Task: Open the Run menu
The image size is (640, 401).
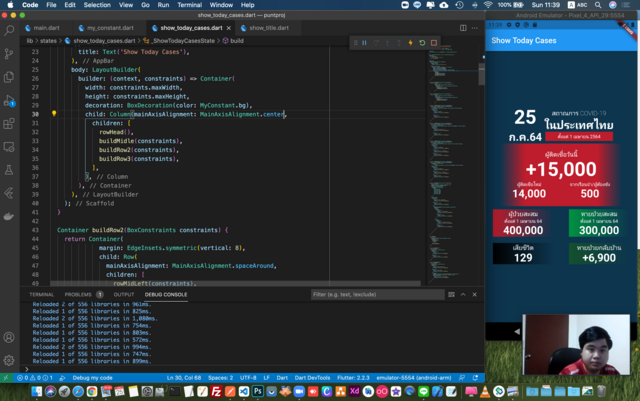Action: [163, 5]
